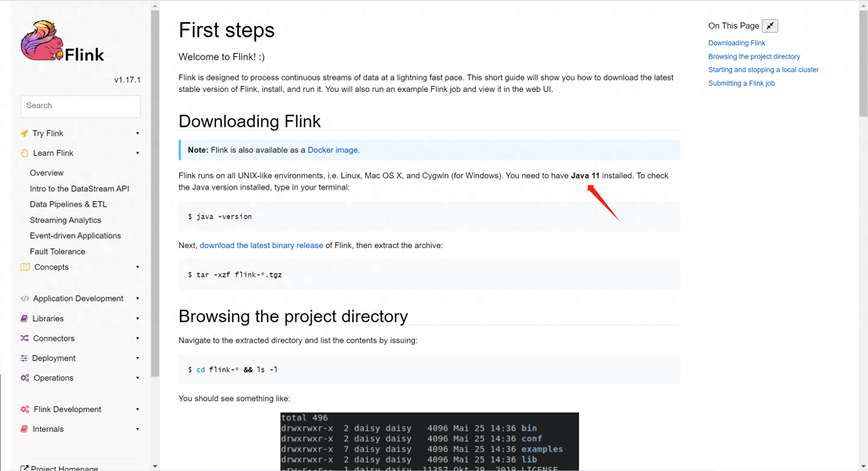Viewport: 868px width, 471px height.
Task: Click the Learn Flink section icon
Action: click(x=25, y=153)
